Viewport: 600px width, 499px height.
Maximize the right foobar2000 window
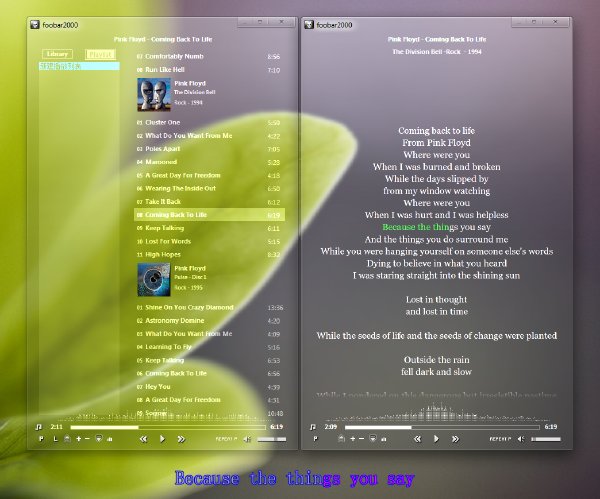(534, 22)
